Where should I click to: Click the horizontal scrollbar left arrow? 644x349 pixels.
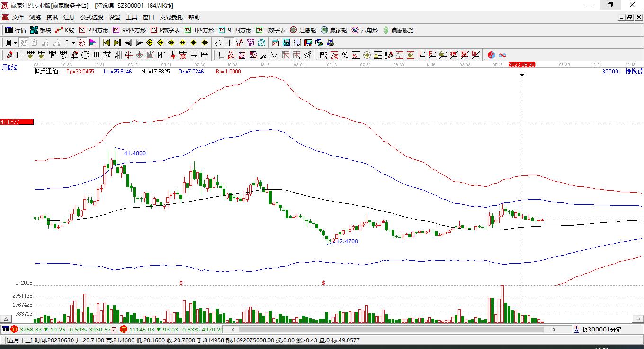click(233, 329)
